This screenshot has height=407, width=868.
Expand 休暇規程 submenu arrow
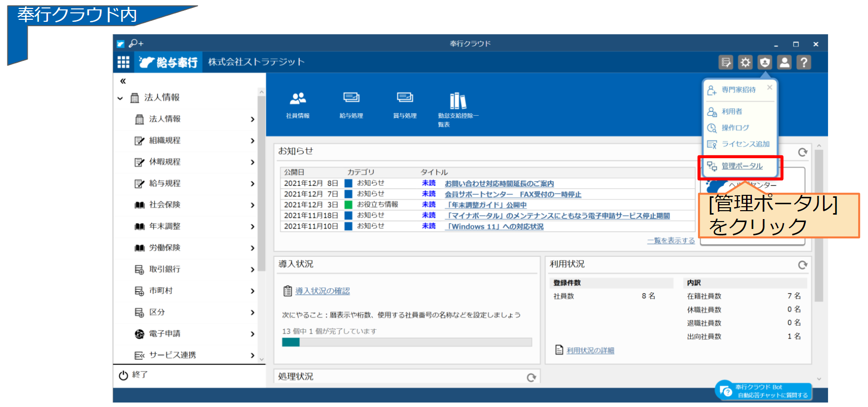tap(252, 162)
